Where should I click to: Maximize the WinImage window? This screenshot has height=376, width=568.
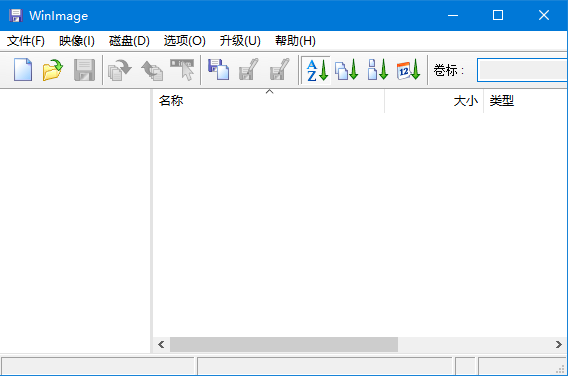coord(498,16)
